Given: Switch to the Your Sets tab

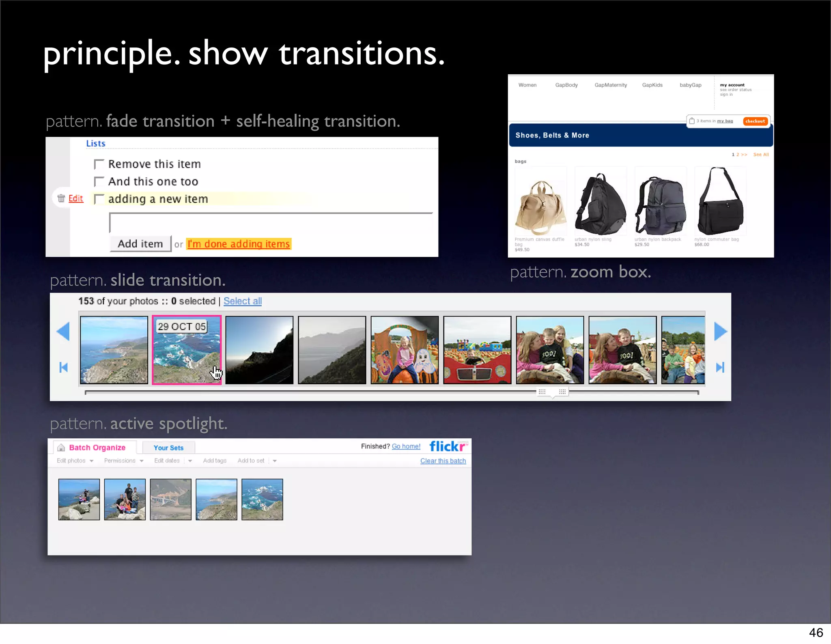Looking at the screenshot, I should [x=168, y=448].
